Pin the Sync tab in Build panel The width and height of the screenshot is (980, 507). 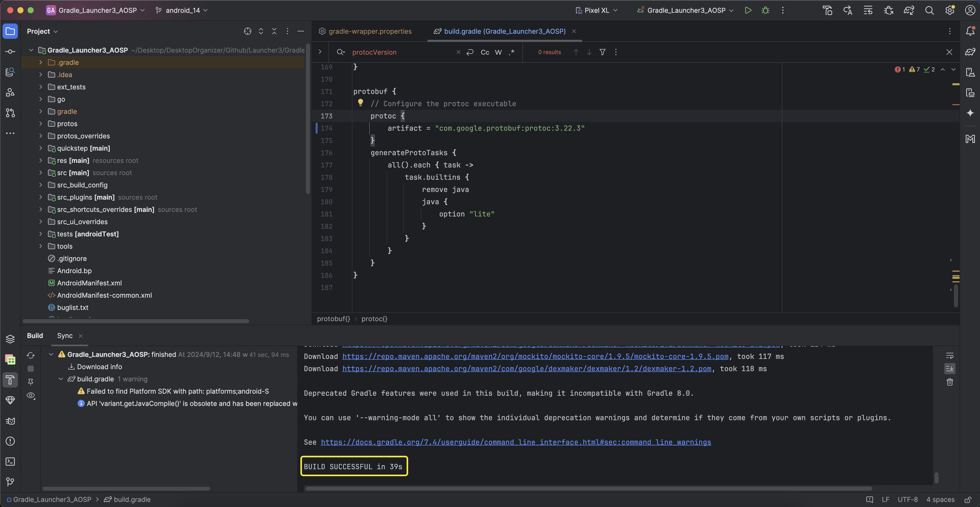(31, 381)
